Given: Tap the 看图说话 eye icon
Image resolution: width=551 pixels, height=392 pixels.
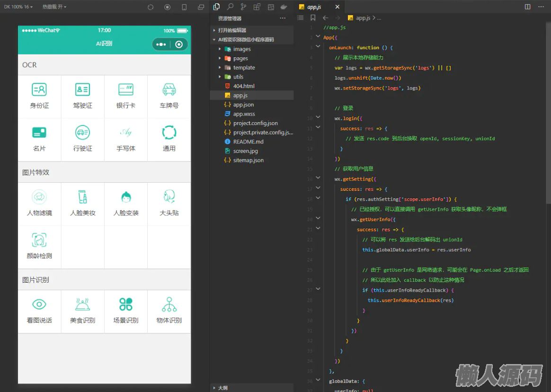Looking at the screenshot, I should 39,304.
